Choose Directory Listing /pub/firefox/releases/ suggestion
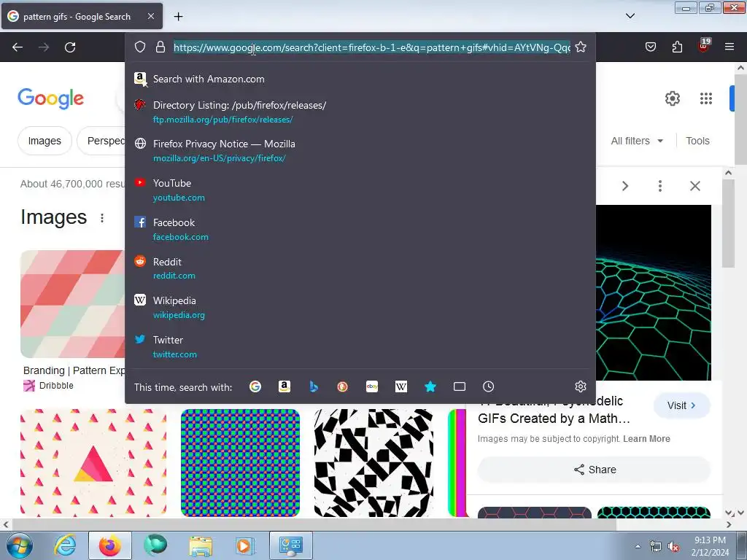Image resolution: width=747 pixels, height=560 pixels. 360,112
